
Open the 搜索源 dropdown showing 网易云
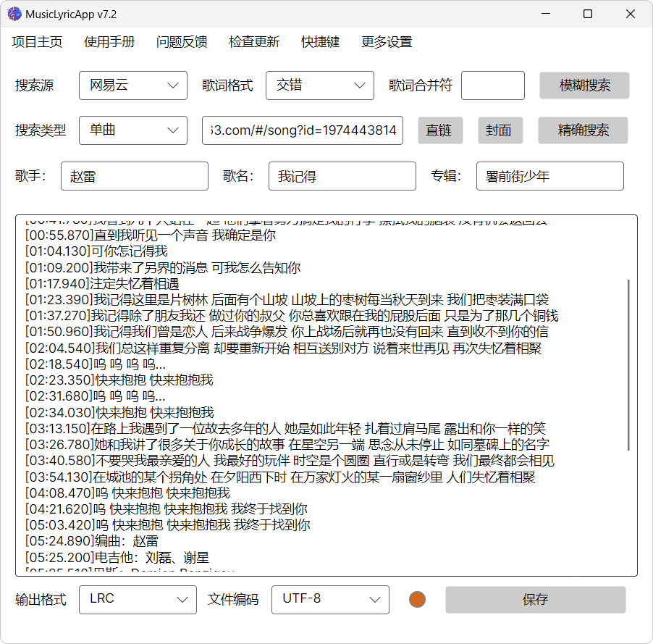(132, 85)
